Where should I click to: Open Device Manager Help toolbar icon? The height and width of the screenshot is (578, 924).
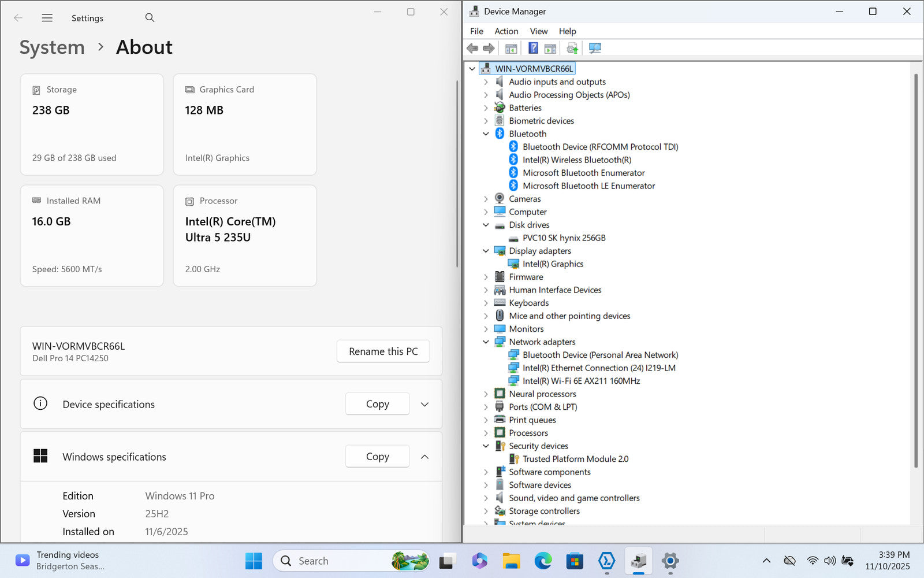click(x=533, y=48)
